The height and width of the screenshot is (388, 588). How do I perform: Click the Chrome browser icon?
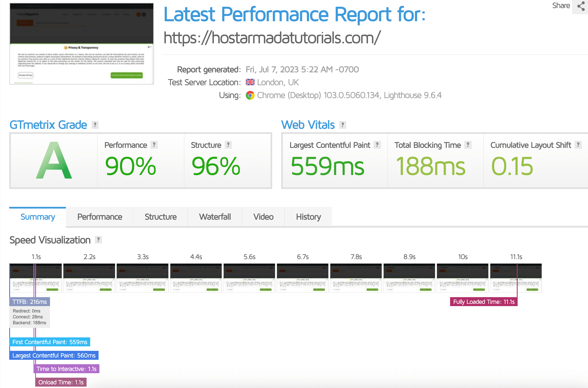(250, 95)
